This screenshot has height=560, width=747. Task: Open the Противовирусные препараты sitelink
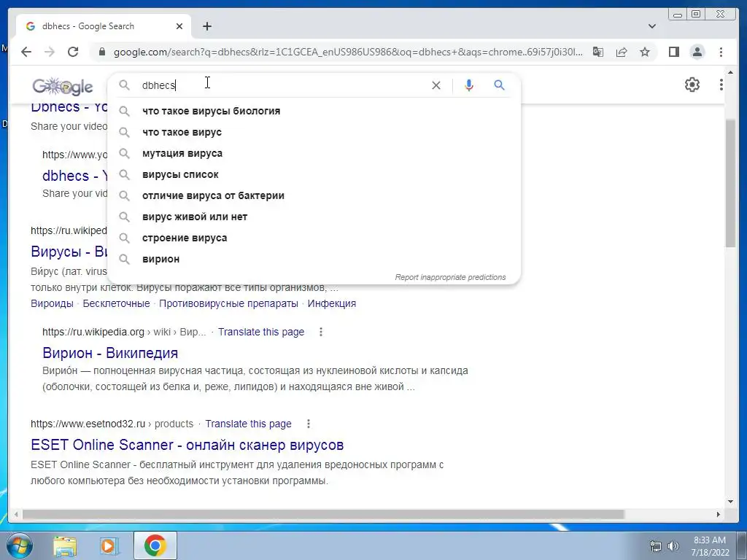[x=228, y=303]
